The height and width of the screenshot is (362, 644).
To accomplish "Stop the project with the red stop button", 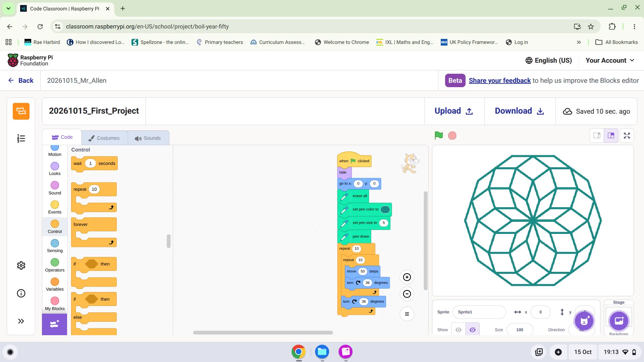I will click(x=452, y=135).
